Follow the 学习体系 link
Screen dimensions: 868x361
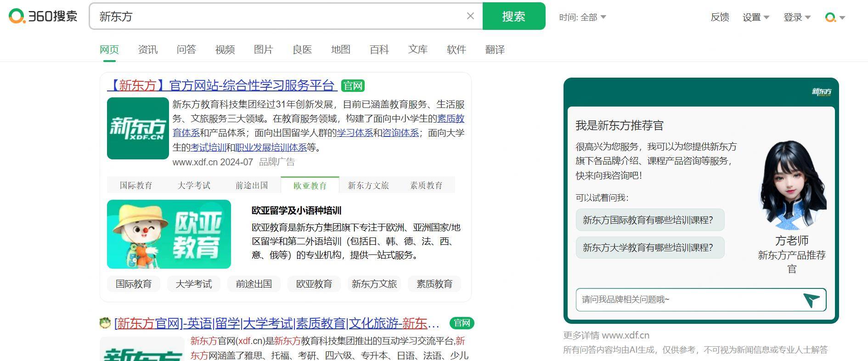pos(355,133)
